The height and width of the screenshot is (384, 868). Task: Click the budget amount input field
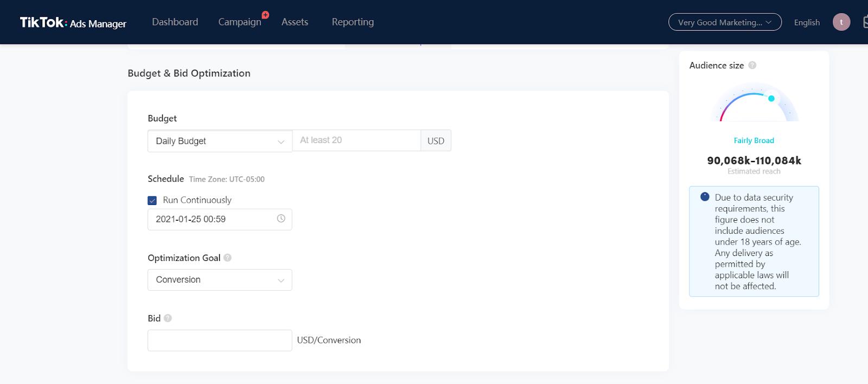pos(356,140)
